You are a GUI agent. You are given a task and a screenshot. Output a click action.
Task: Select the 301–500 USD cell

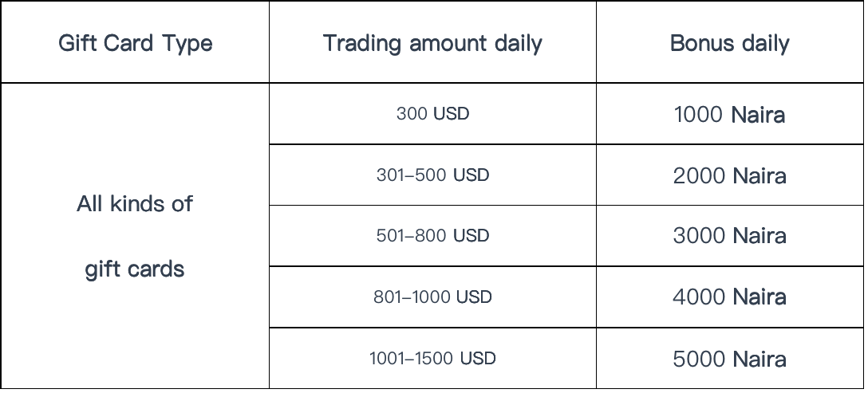click(432, 175)
